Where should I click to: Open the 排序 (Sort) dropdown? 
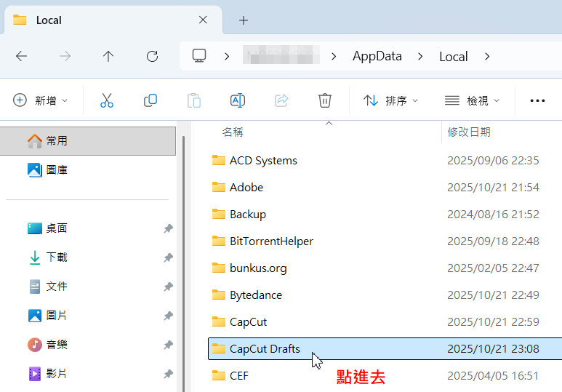click(391, 101)
